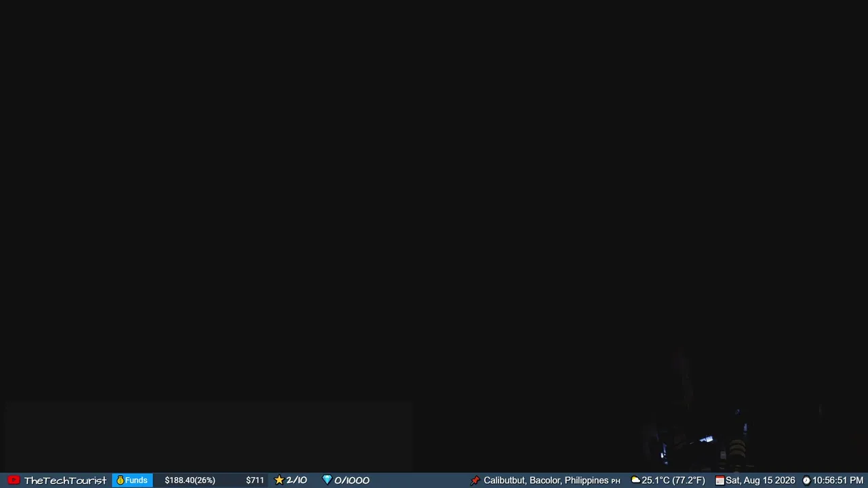
Task: Click the 10:56:51 PM time
Action: [x=838, y=481]
